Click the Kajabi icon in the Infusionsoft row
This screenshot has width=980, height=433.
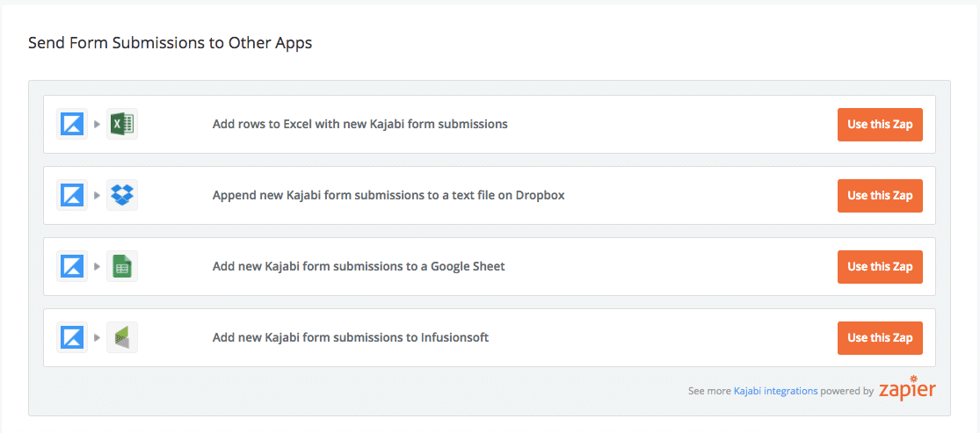click(72, 337)
